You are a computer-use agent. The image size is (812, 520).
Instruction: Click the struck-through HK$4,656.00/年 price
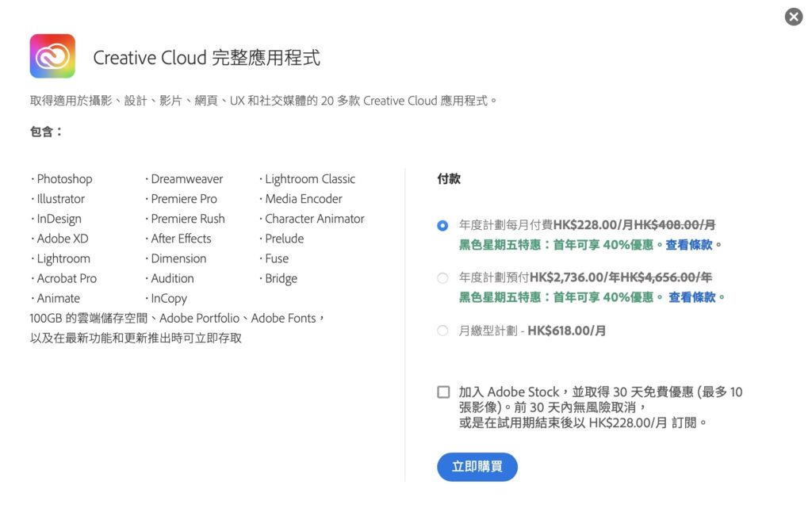[666, 277]
